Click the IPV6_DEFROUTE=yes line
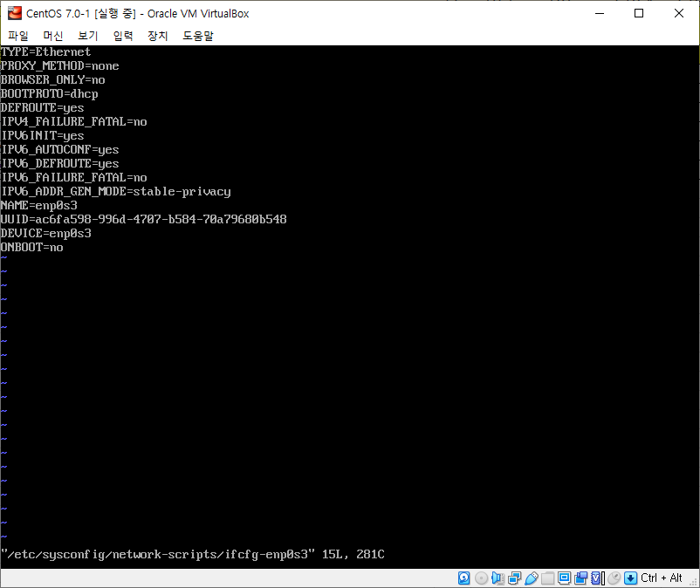 (60, 163)
